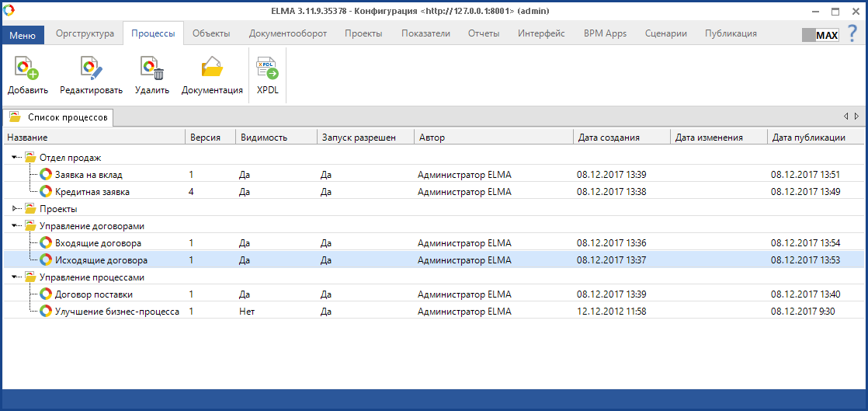
Task: Click the XPDL export icon
Action: pos(267,69)
